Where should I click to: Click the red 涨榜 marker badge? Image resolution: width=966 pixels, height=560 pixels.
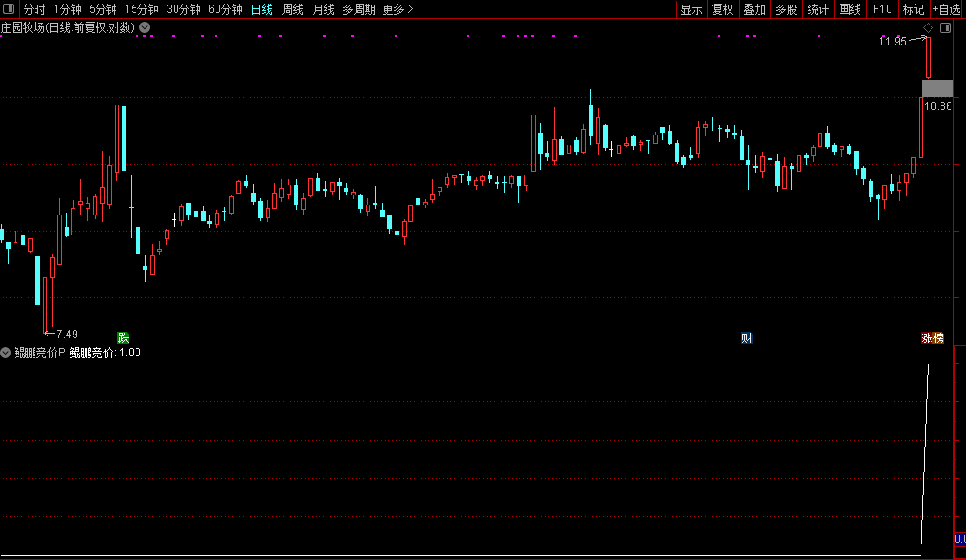click(x=932, y=337)
